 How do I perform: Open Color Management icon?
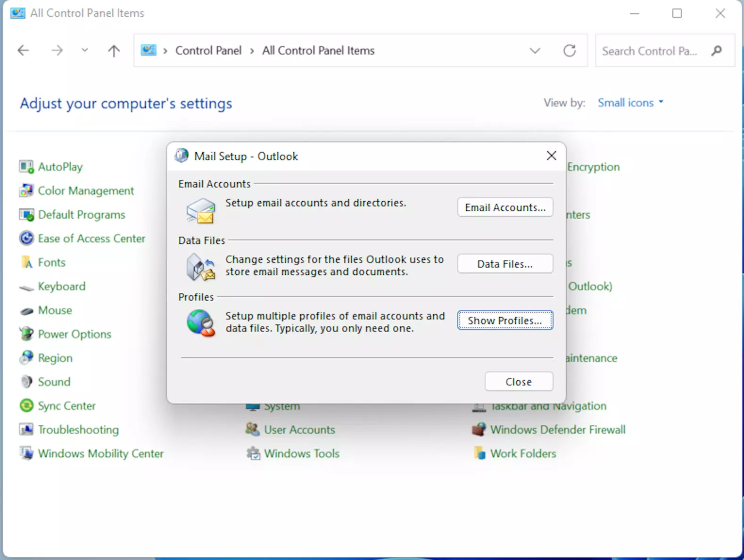(26, 190)
